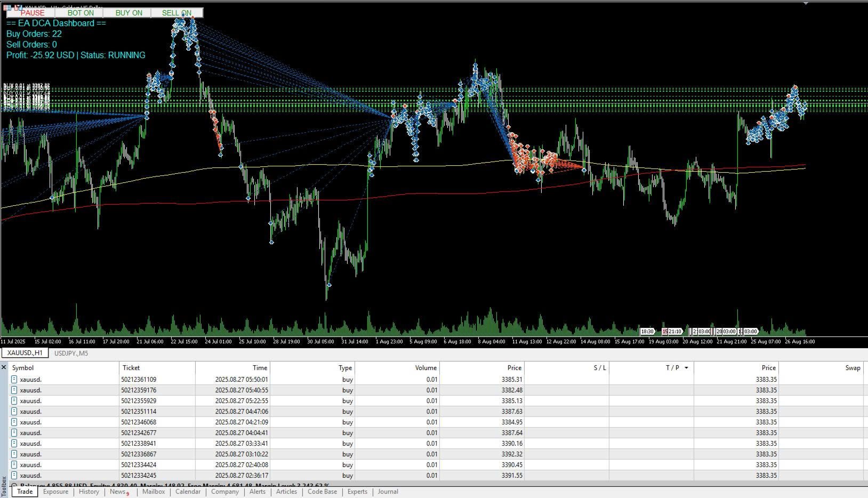Switch to the XAUUSD.,H1 chart tab

pos(25,353)
